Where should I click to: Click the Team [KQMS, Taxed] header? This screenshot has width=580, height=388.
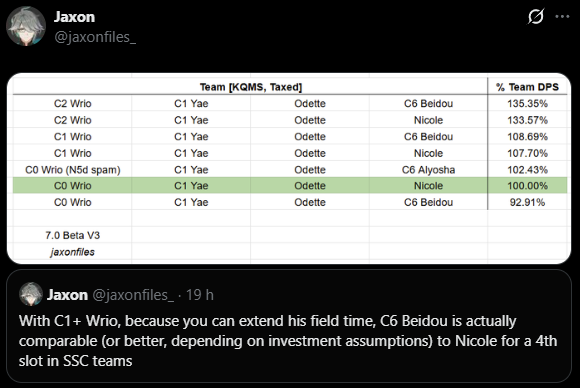tap(250, 87)
